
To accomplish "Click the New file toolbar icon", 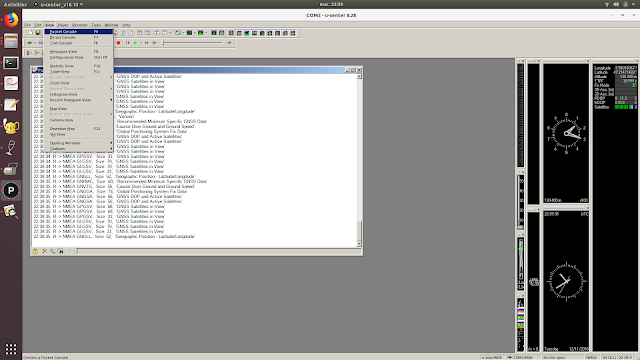I will click(30, 33).
